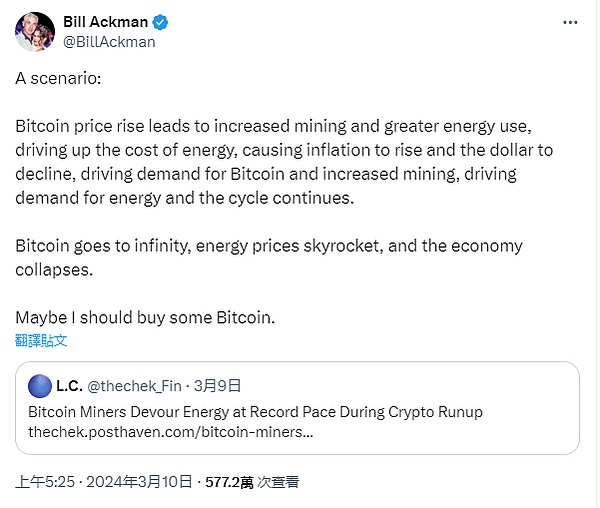Click the @BillAckman handle
The height and width of the screenshot is (508, 600).
108,42
